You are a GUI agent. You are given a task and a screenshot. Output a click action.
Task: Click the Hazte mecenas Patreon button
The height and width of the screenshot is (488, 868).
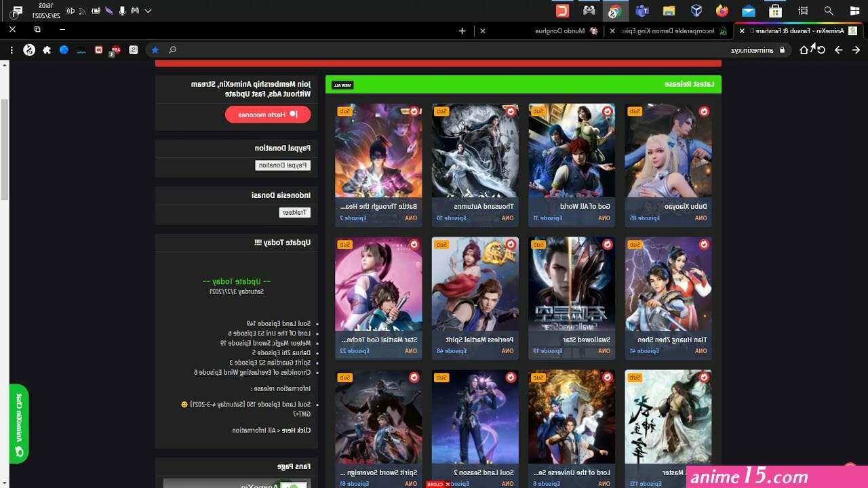pyautogui.click(x=268, y=115)
